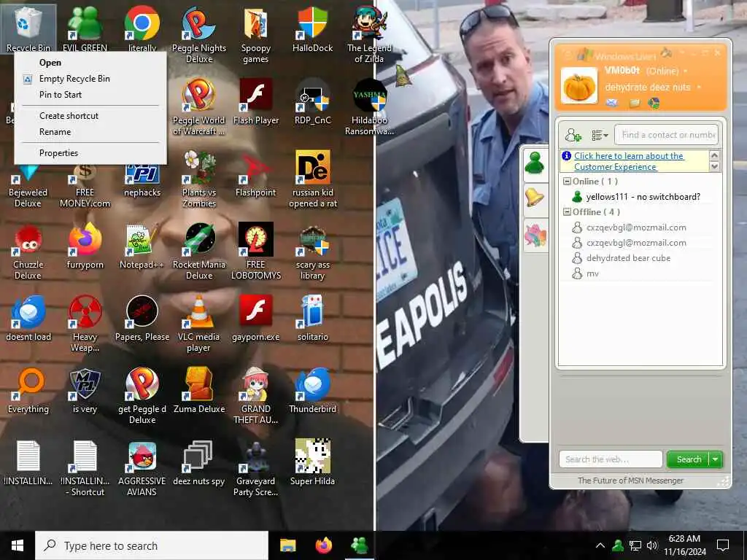Select the Spoopy games folder icon
This screenshot has width=747, height=560.
tap(256, 35)
